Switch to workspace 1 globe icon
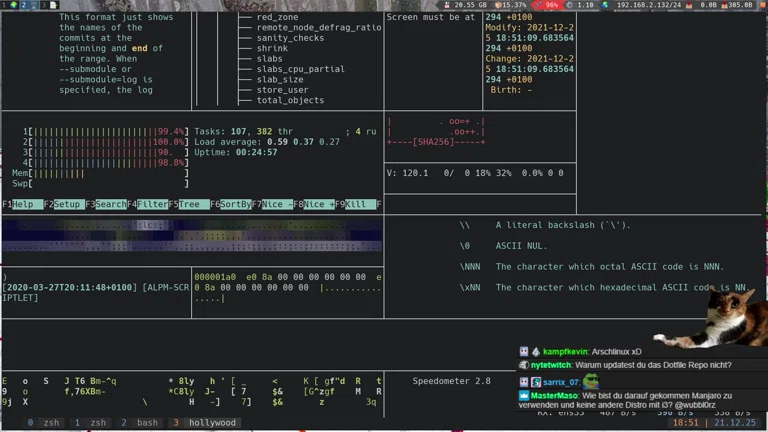Screen dimensions: 768x432 coord(13,5)
